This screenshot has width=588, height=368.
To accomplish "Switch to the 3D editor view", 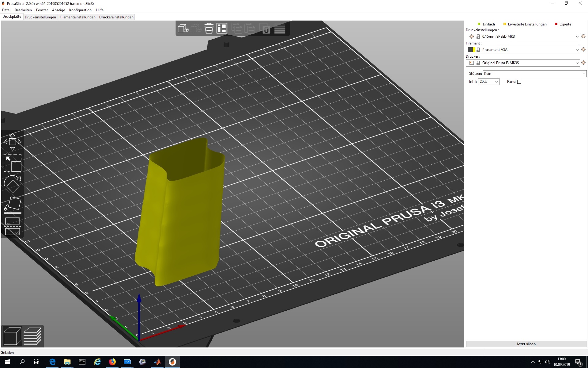I will click(12, 336).
